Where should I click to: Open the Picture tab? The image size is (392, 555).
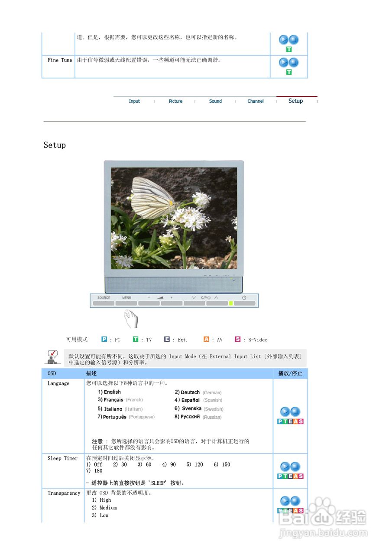[x=175, y=101]
